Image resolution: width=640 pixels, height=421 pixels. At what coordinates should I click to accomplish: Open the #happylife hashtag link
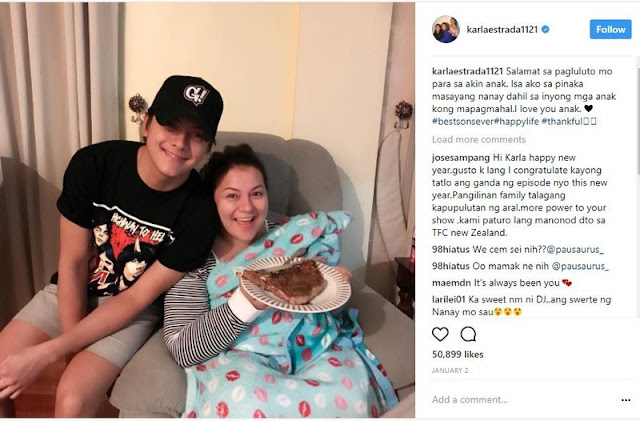516,121
